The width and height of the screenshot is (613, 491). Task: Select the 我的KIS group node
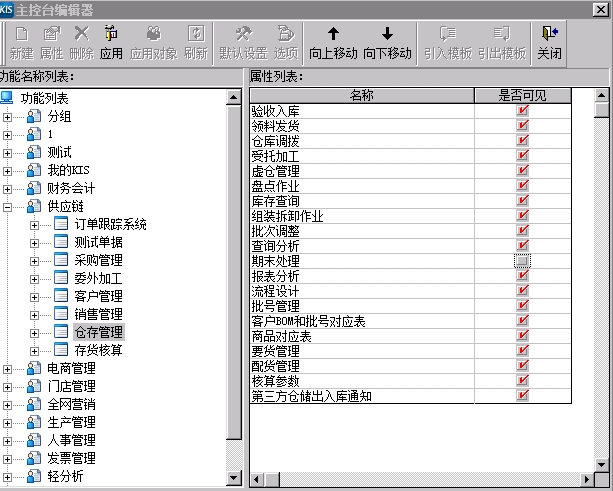tap(68, 170)
